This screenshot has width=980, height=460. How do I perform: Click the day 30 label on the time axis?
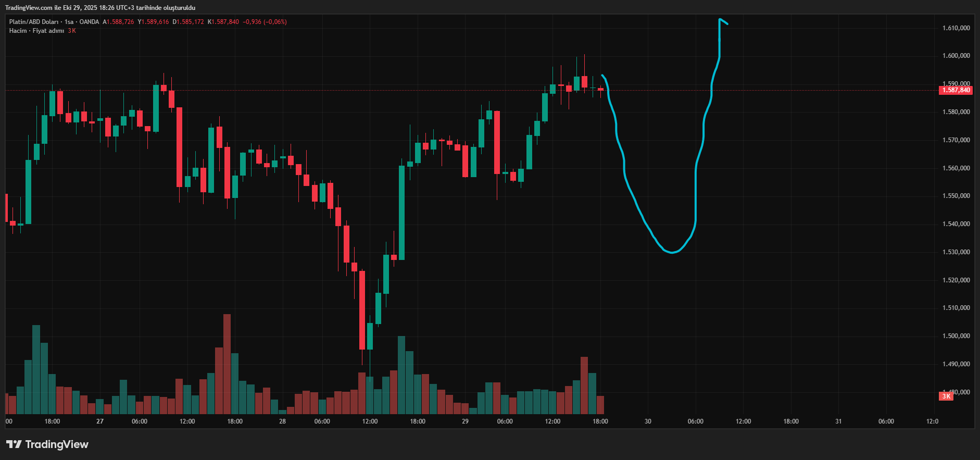(x=648, y=421)
